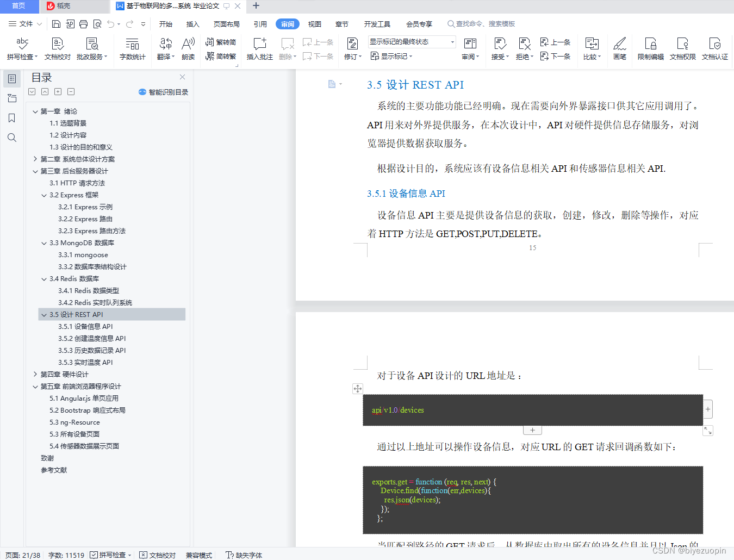Switch to the 页面布局 ribbon tab
The image size is (734, 560).
coord(227,24)
